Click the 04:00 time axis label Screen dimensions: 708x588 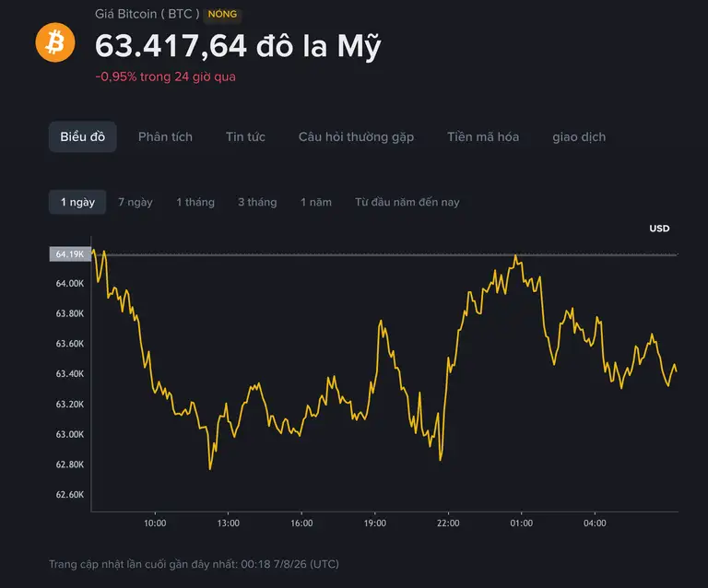tap(595, 523)
